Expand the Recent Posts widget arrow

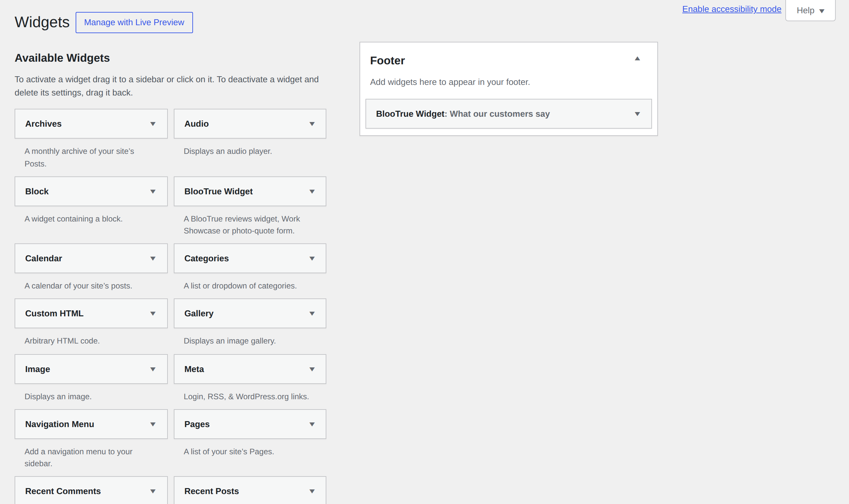point(312,491)
